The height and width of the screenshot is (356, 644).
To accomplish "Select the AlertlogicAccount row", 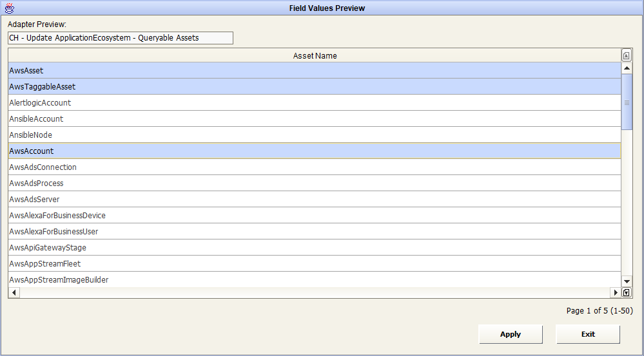I will click(315, 102).
